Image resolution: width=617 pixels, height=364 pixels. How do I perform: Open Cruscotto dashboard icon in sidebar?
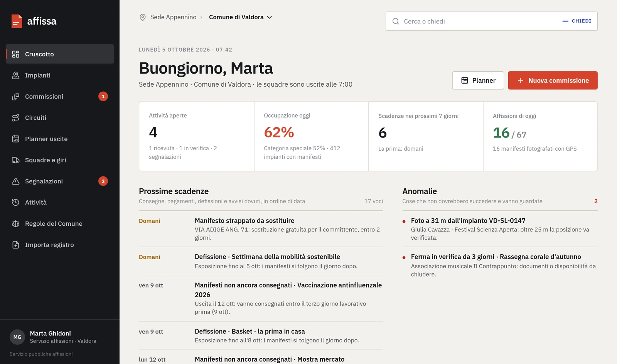click(15, 54)
